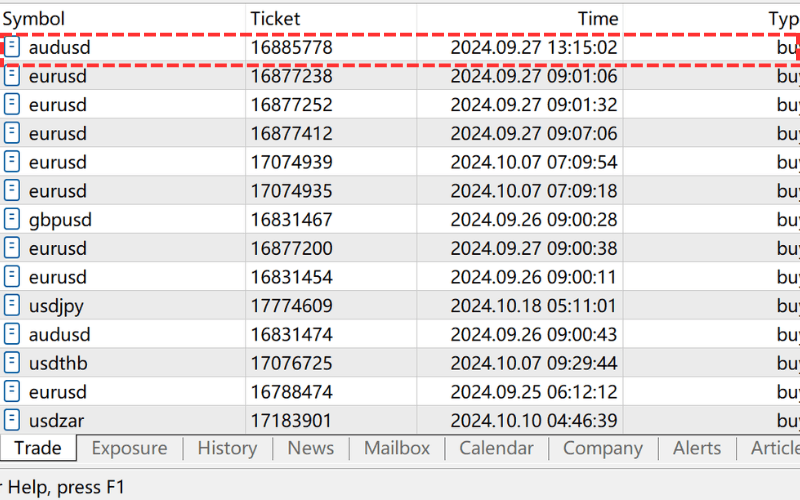Click the time 2024.10.07 07:09:18 cell
The height and width of the screenshot is (500, 800).
[533, 191]
